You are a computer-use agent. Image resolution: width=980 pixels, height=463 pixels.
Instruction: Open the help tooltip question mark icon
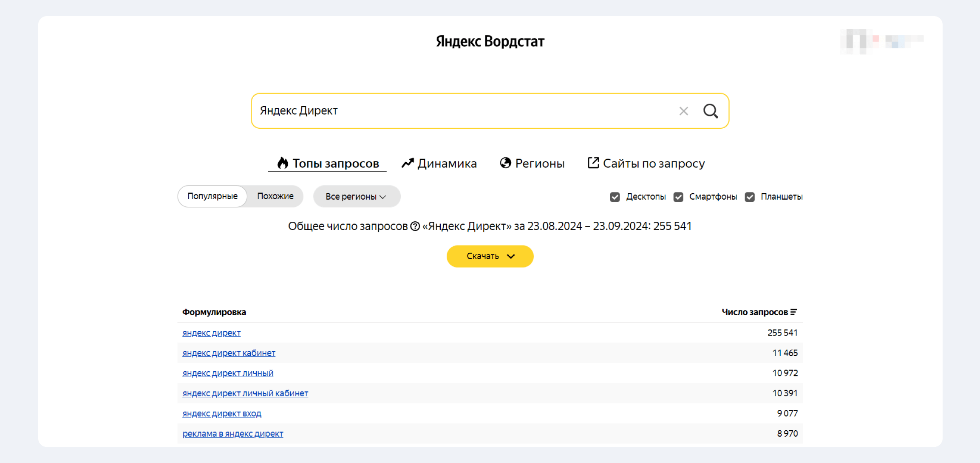coord(414,226)
